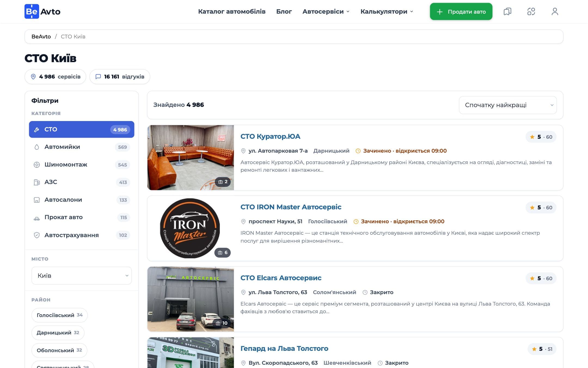Open the Гепард storefront photo
Image resolution: width=588 pixels, height=368 pixels.
tap(191, 353)
